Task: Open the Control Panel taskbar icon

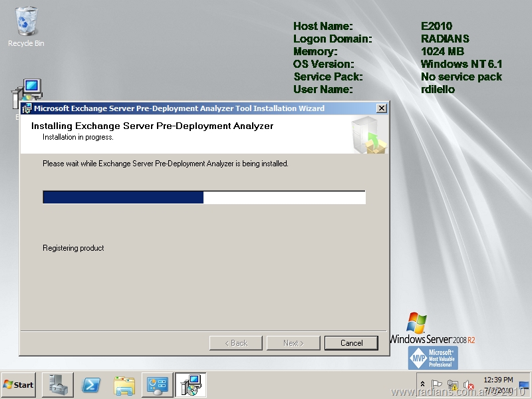Action: pos(158,384)
